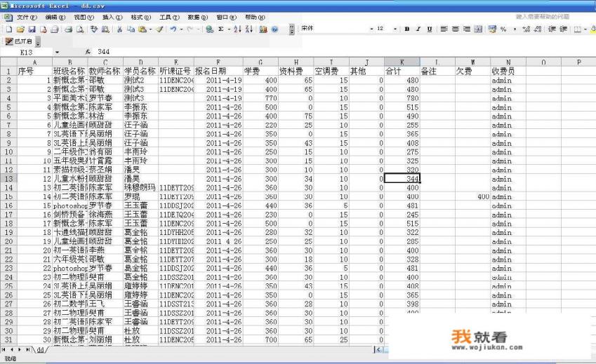Apply percent style format
The height and width of the screenshot is (364, 596).
tap(503, 29)
